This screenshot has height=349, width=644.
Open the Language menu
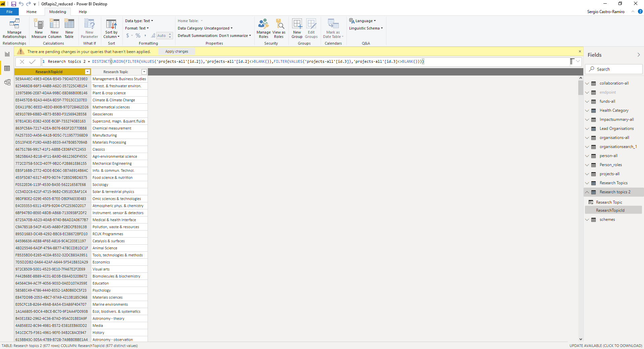[363, 21]
